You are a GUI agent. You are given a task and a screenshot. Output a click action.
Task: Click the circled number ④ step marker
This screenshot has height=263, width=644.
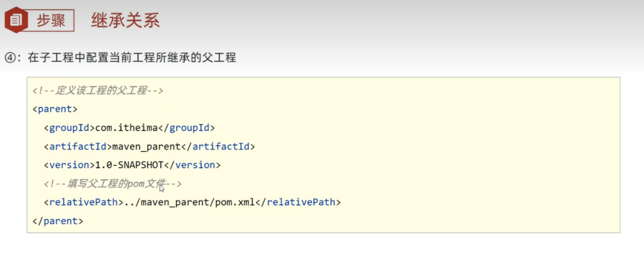pyautogui.click(x=11, y=57)
